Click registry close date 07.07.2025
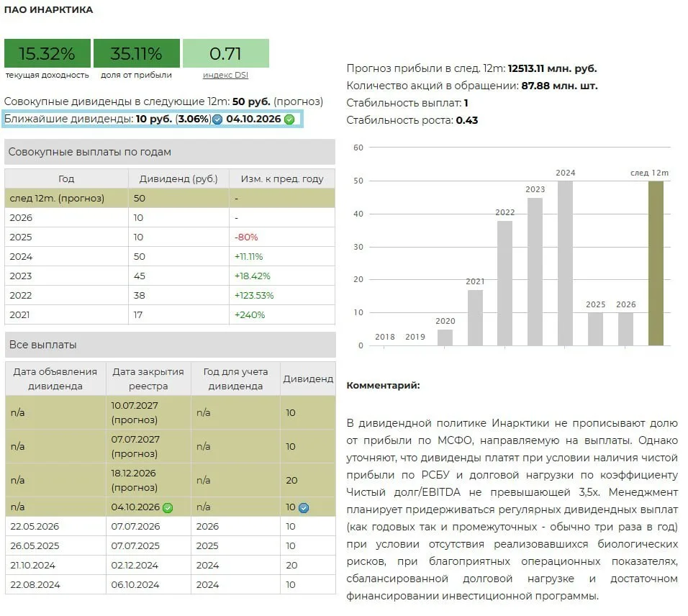Screen dimensions: 688x616 pyautogui.click(x=135, y=545)
